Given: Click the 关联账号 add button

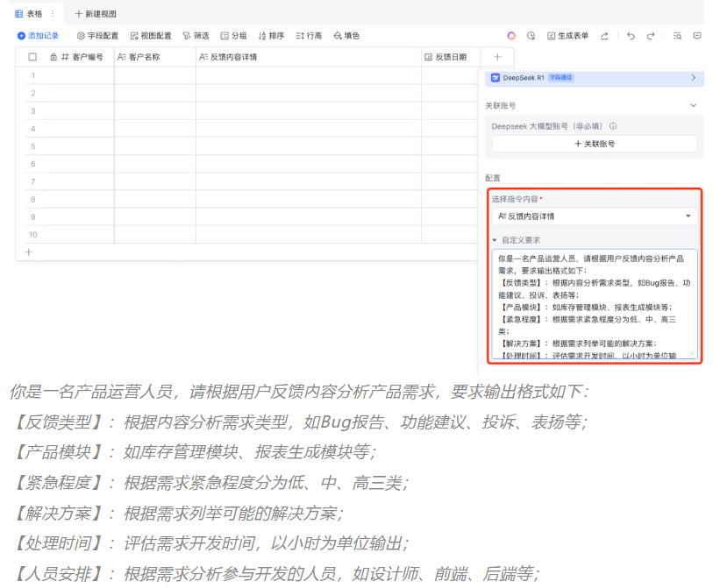Looking at the screenshot, I should click(x=594, y=144).
